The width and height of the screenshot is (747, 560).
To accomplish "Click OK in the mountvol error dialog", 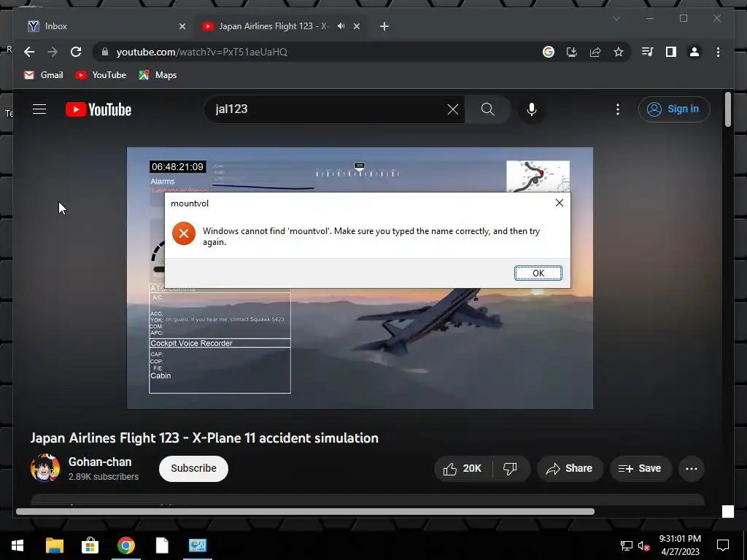I will coord(538,273).
